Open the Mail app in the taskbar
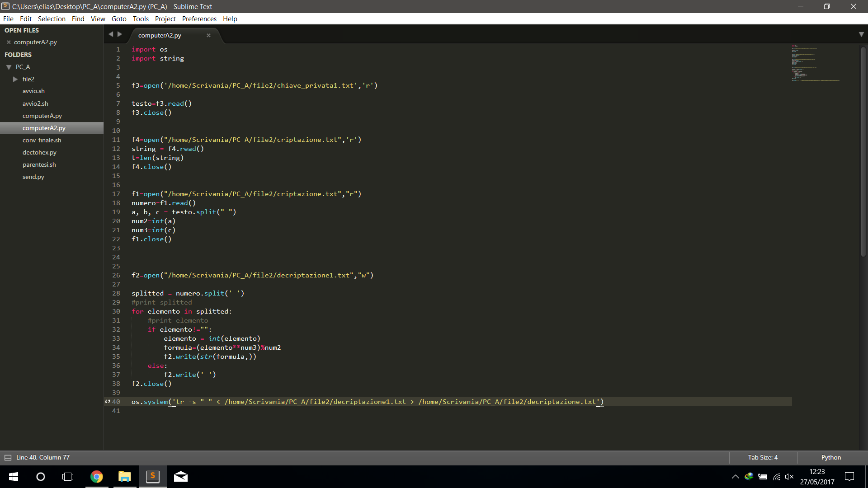Viewport: 868px width, 488px height. tap(180, 477)
